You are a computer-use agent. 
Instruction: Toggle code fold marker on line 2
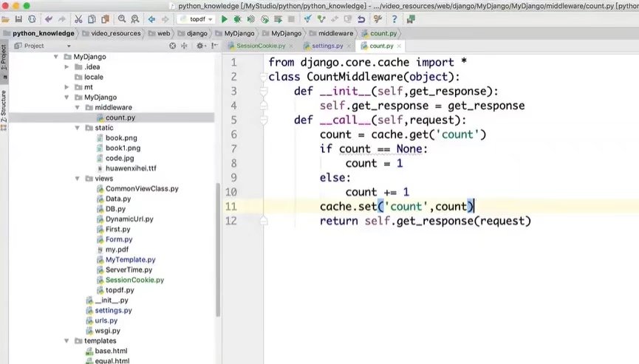[x=264, y=77]
